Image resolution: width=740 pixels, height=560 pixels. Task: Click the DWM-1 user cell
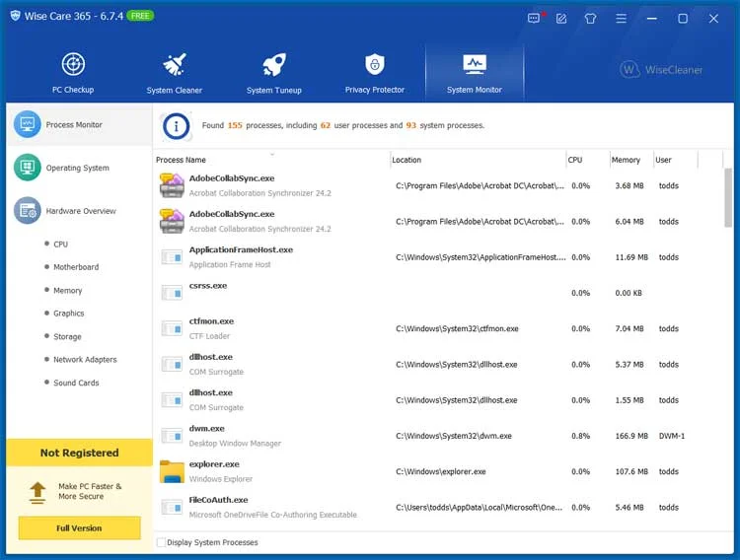[x=672, y=436]
